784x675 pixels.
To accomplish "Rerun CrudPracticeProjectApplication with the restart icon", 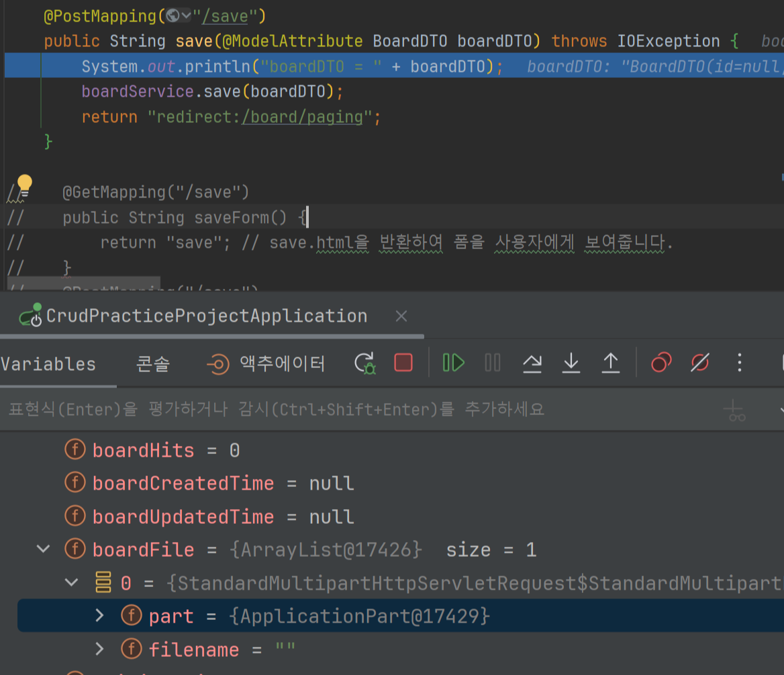I will tap(364, 363).
